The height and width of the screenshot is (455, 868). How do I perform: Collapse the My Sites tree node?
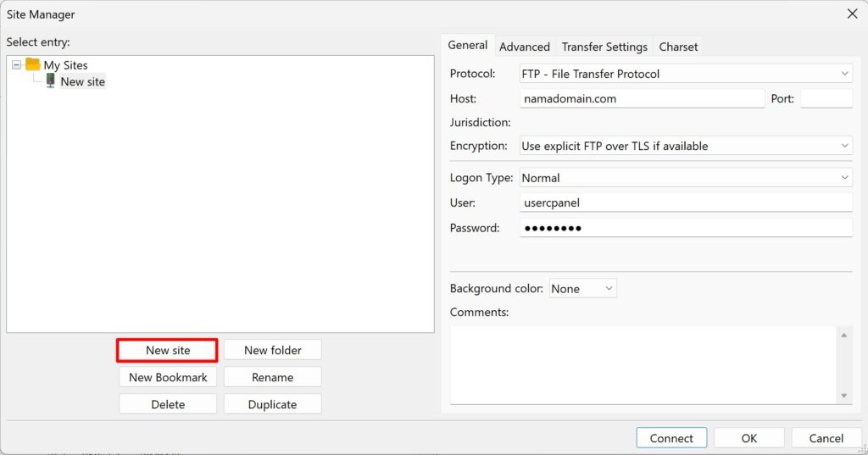[x=17, y=64]
